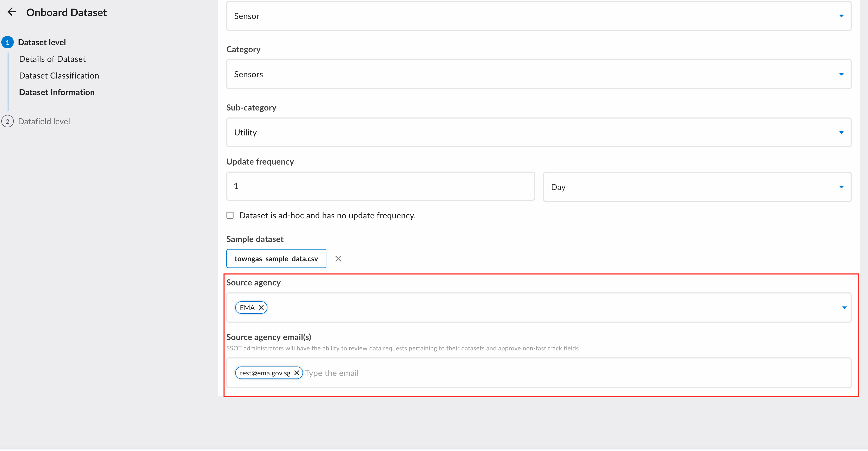The image size is (868, 451).
Task: Click the SSOT administrators helper text
Action: tap(402, 348)
